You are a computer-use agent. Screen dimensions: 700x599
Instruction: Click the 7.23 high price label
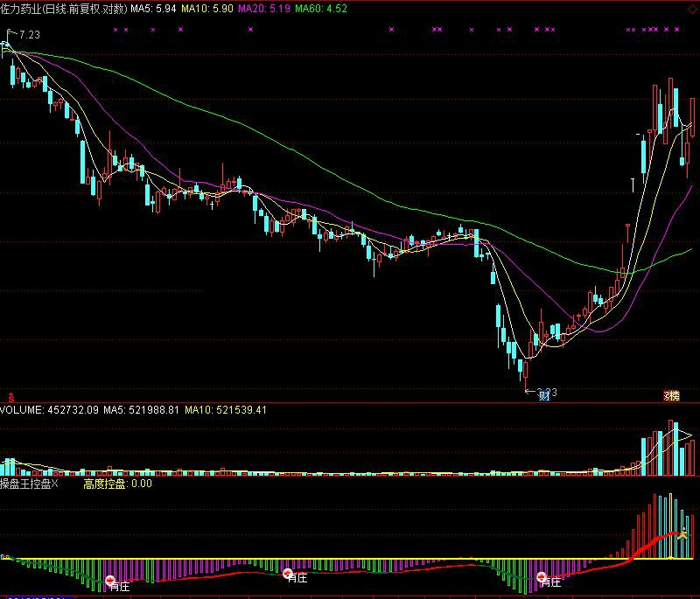pos(30,34)
